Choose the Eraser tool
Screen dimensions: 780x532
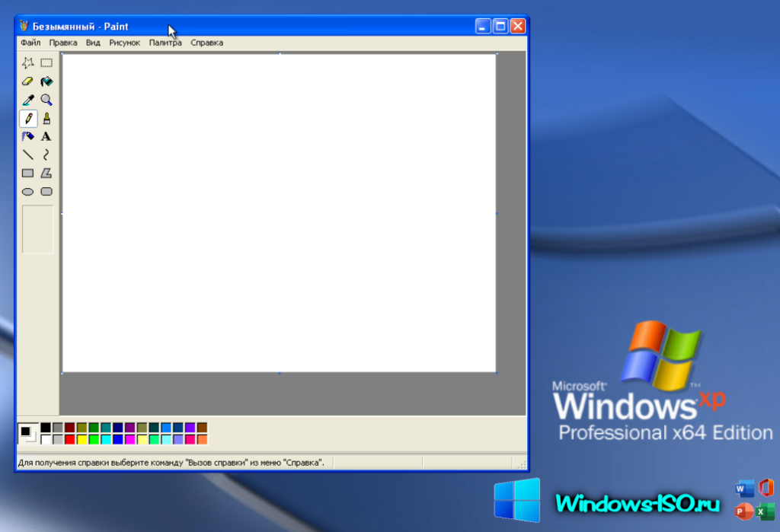(x=28, y=81)
